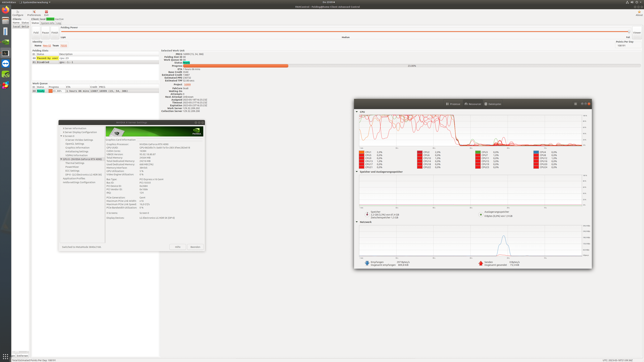The image size is (644, 362).
Task: Open the Configure tool in FAHControl
Action: click(x=18, y=13)
